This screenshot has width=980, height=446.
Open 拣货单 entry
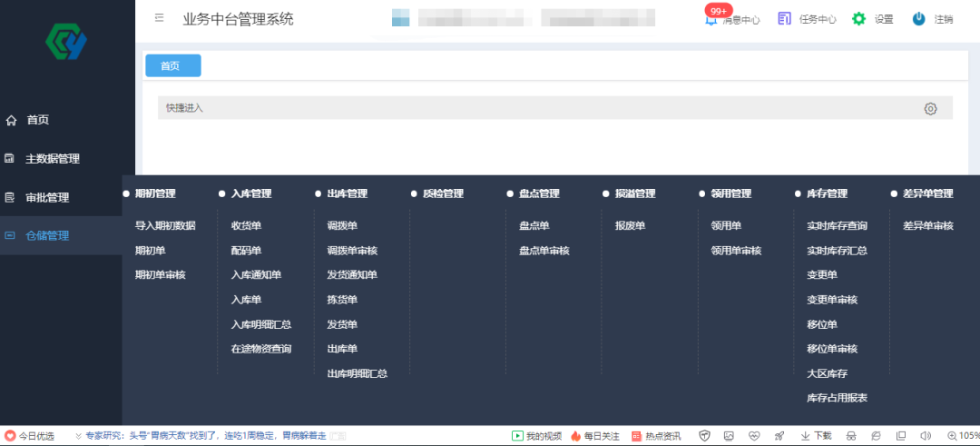(x=342, y=300)
